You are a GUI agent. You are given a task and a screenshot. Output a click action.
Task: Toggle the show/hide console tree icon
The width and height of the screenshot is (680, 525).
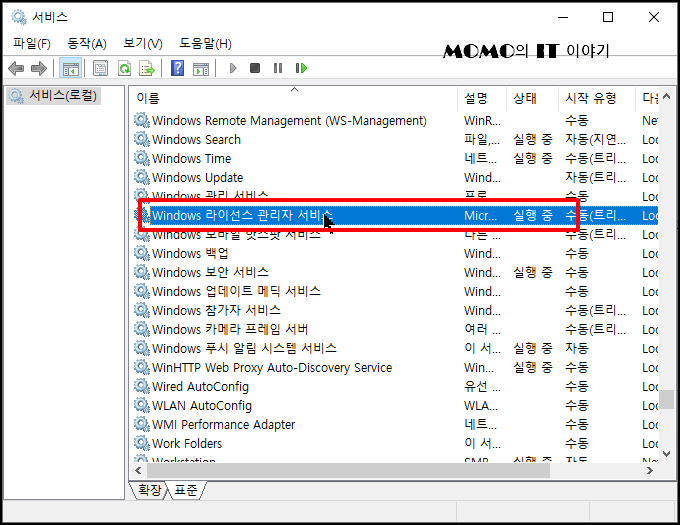[70, 68]
